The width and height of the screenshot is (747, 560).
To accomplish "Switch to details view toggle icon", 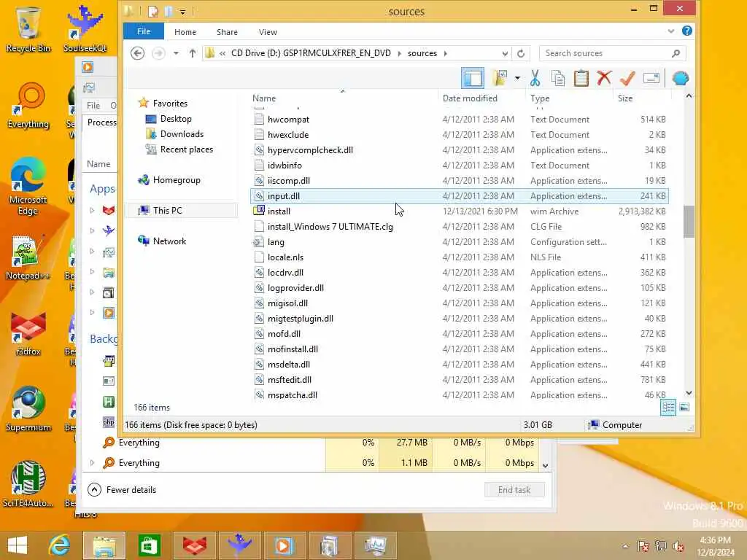I will pyautogui.click(x=668, y=407).
